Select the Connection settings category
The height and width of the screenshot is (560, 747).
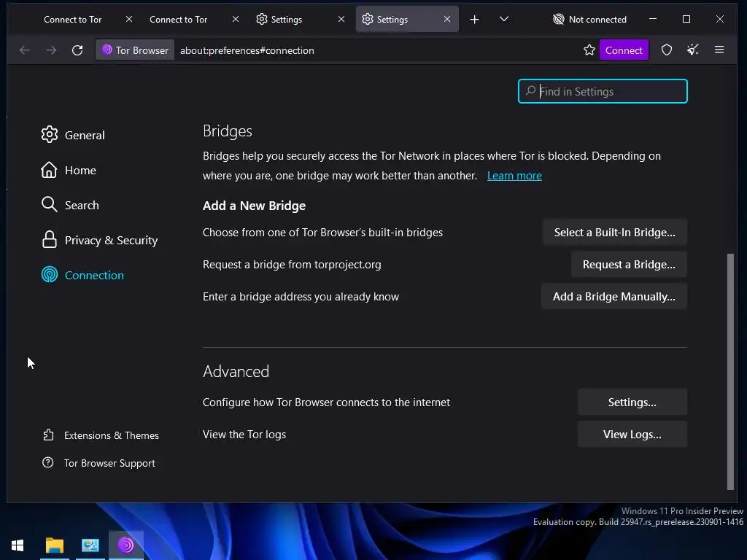(82, 275)
